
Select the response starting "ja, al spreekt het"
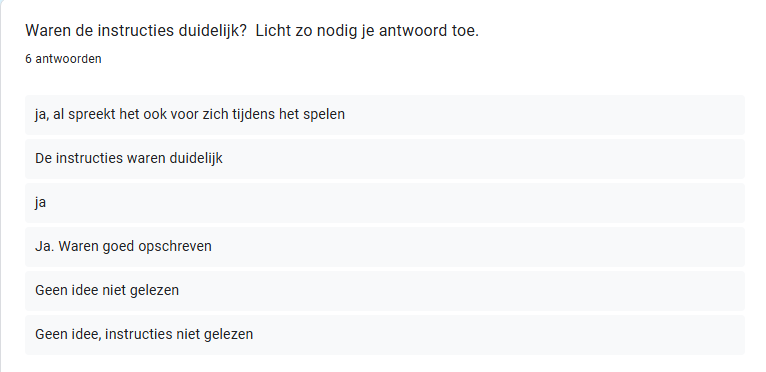[385, 114]
